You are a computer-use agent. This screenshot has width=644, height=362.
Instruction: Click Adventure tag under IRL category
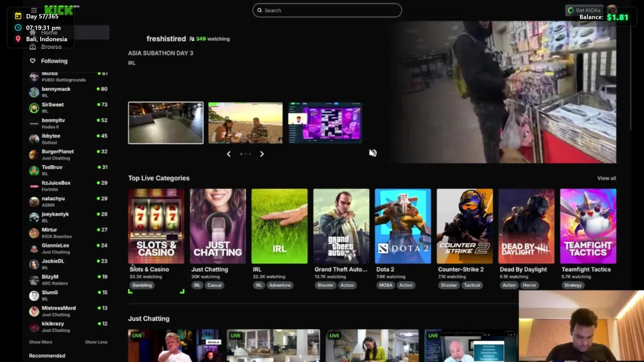[280, 285]
